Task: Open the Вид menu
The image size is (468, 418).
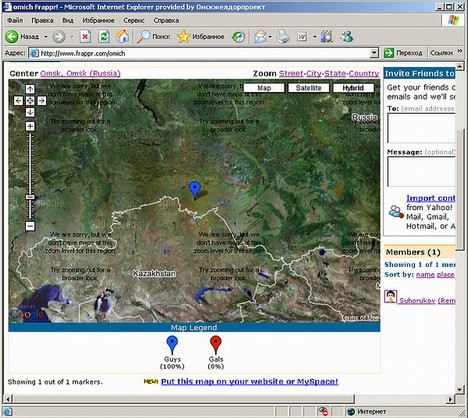Action: (68, 21)
